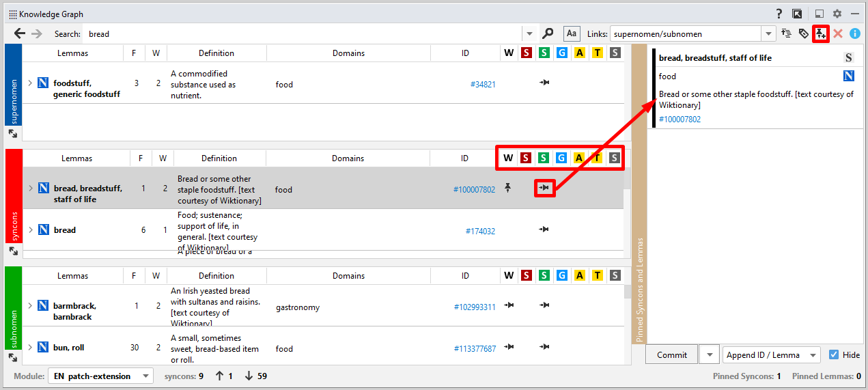Sort by Domains column in supernomen table
868x390 pixels.
[348, 53]
